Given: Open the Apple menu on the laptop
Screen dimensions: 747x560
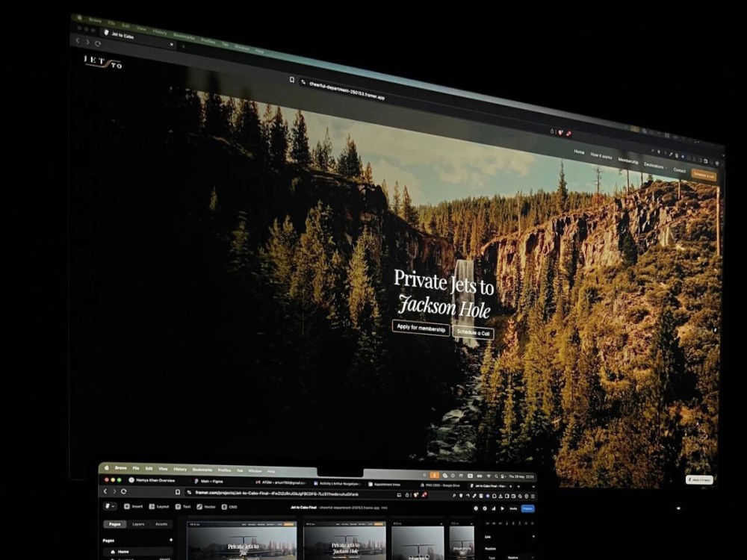Looking at the screenshot, I should click(107, 467).
